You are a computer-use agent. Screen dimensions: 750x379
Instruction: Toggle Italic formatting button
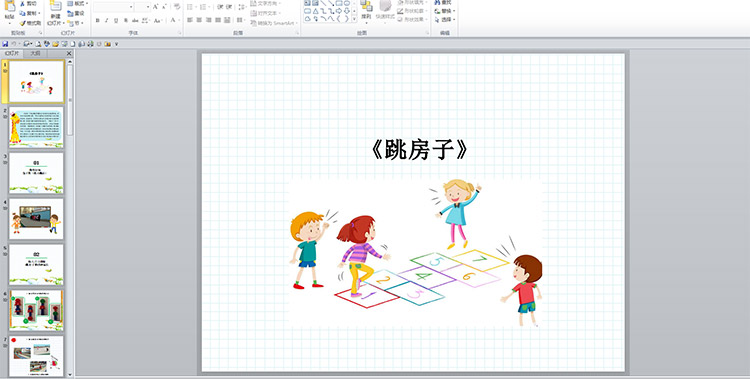[107, 21]
